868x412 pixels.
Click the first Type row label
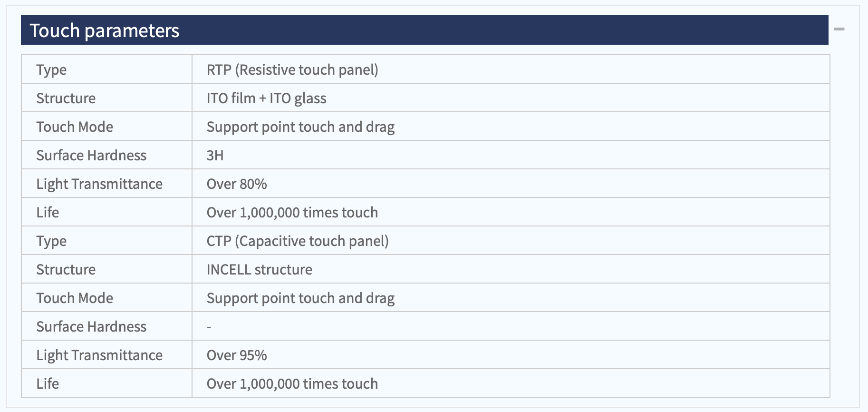click(51, 70)
